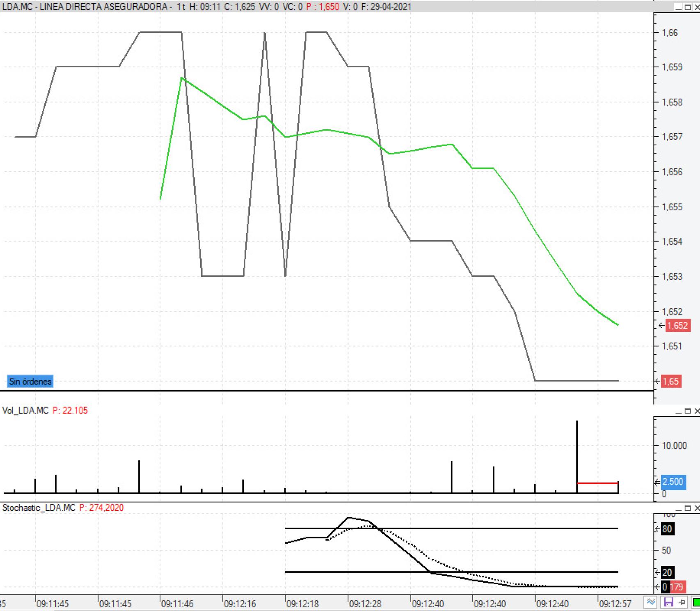This screenshot has height=611, width=700.
Task: Click the pin icon in bottom bar
Action: (x=682, y=603)
